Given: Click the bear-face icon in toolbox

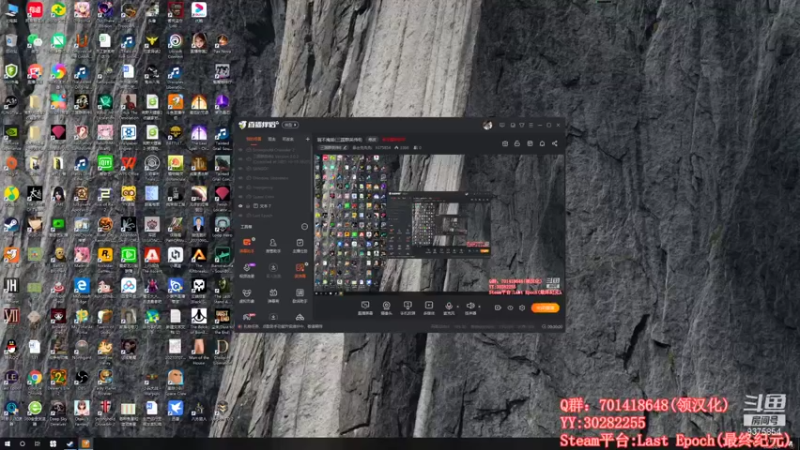Looking at the screenshot, I should 247,293.
